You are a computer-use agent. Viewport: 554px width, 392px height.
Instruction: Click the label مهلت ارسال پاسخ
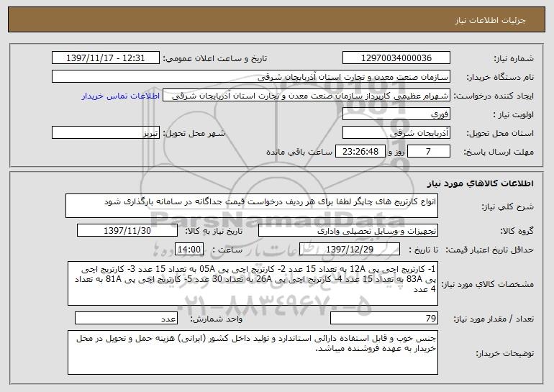(x=499, y=152)
